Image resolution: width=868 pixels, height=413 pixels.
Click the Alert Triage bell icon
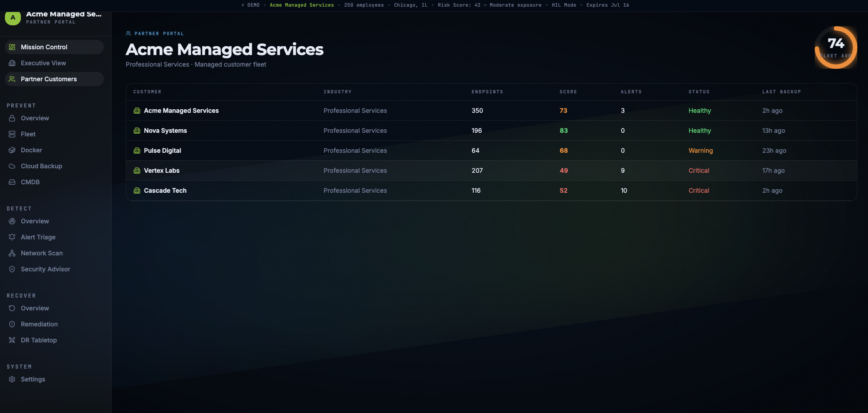tap(12, 237)
